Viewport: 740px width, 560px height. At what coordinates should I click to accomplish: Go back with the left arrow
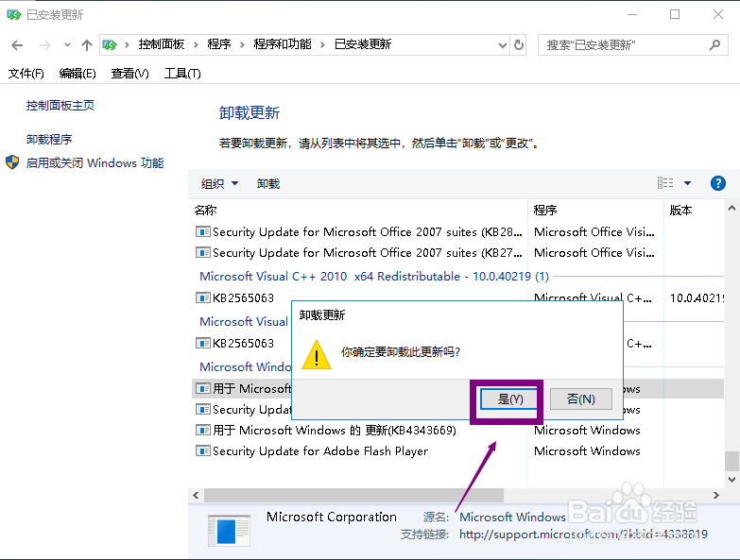17,45
